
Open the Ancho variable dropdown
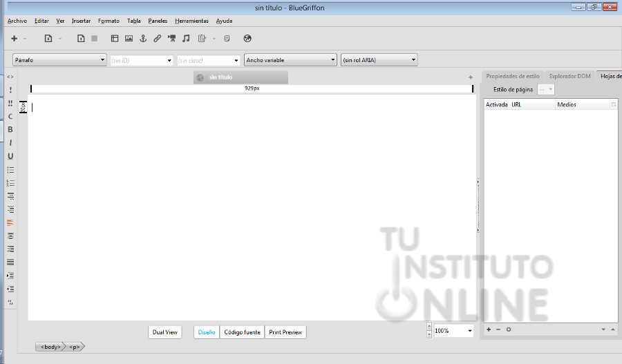coord(290,60)
